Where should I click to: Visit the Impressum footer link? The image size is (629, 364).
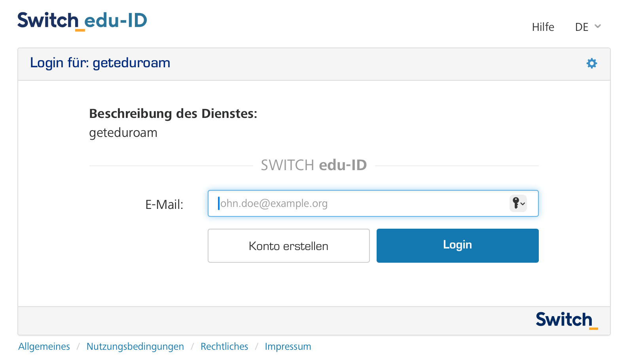(288, 347)
